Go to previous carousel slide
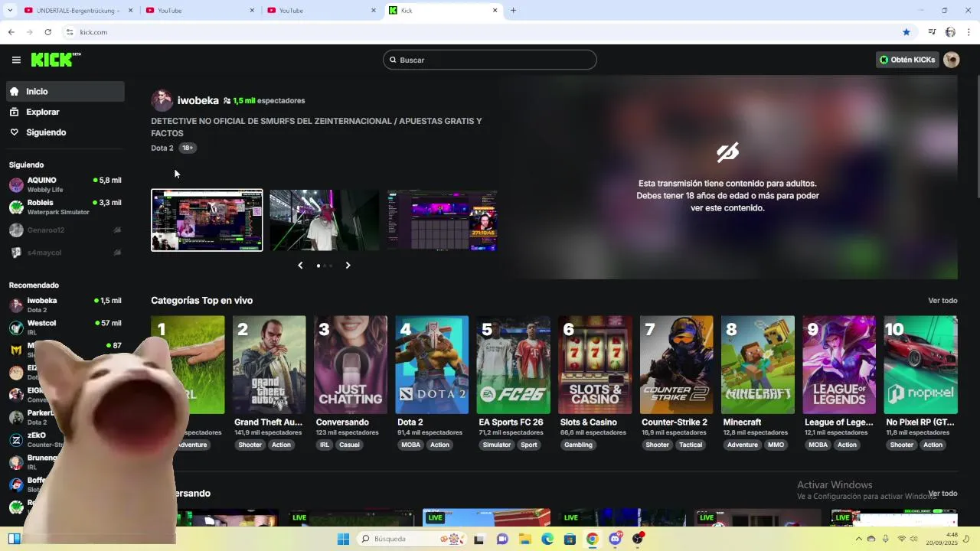The width and height of the screenshot is (980, 551). click(300, 266)
